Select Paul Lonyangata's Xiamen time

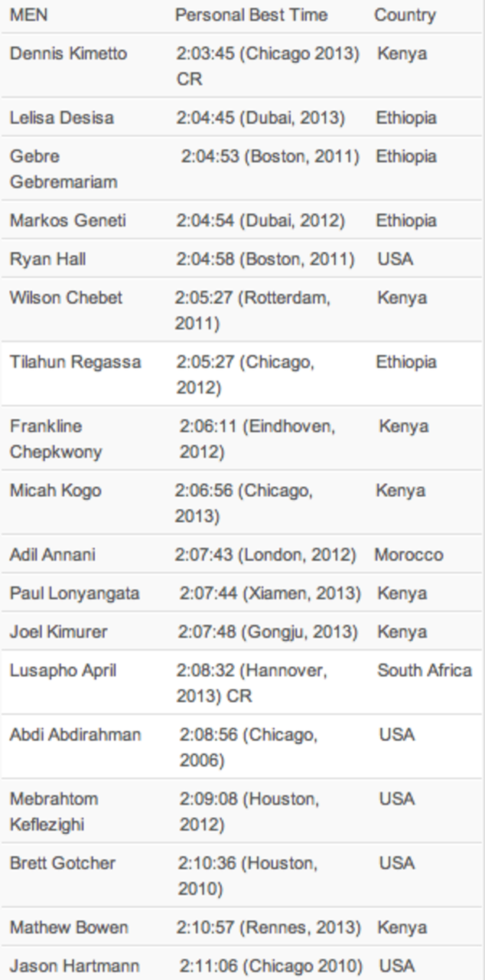[270, 593]
